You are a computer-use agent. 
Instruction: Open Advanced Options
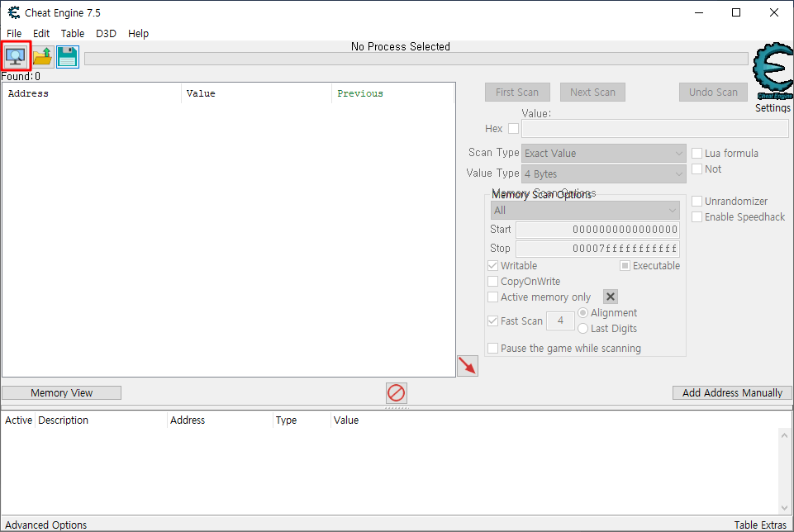pos(46,525)
